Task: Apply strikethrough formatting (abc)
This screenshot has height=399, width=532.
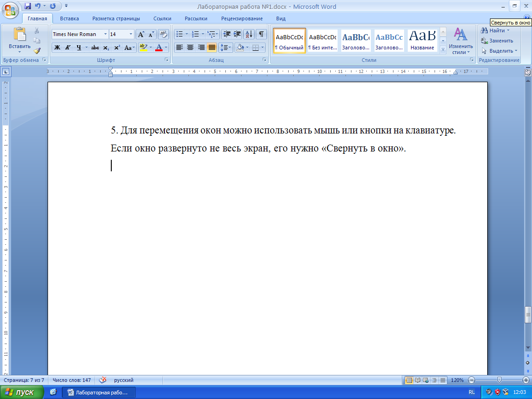Action: [95, 48]
